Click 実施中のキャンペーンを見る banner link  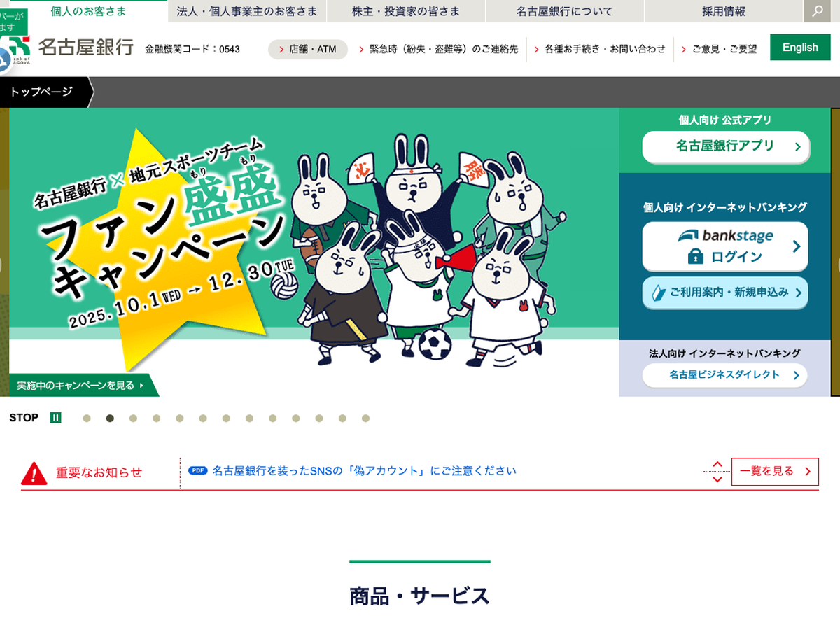coord(80,385)
